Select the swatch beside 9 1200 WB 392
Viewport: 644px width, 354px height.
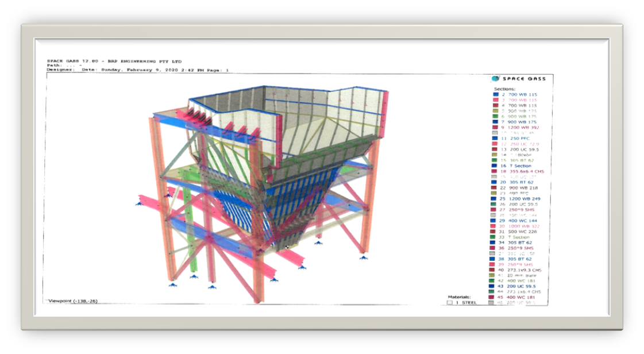pyautogui.click(x=495, y=128)
